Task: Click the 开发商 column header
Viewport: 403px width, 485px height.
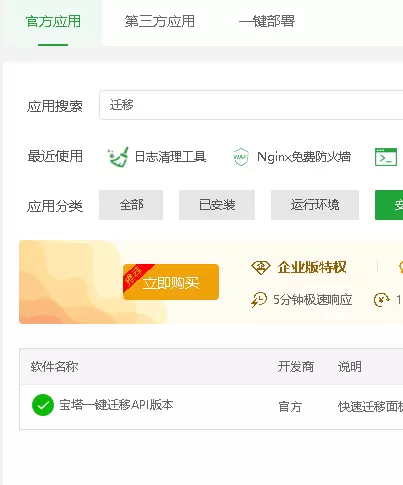Action: point(296,367)
